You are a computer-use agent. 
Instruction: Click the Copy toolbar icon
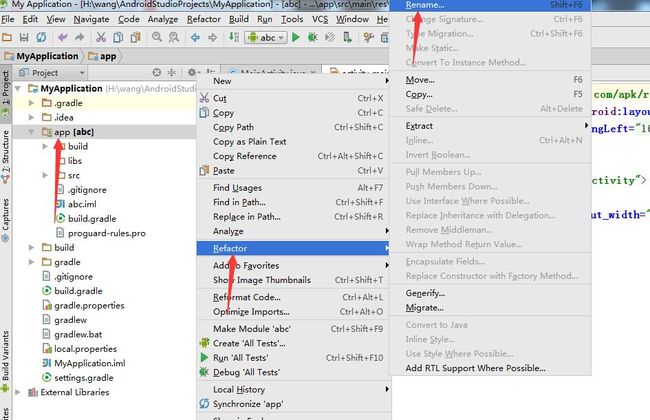118,37
